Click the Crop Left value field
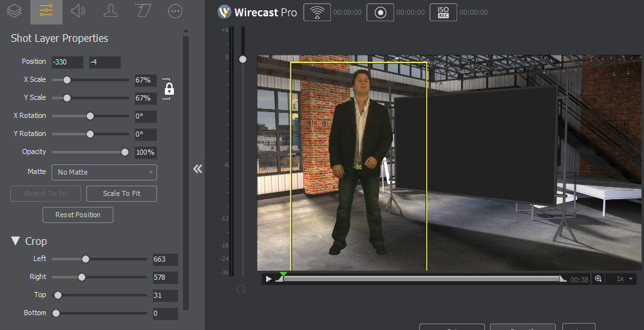 164,259
